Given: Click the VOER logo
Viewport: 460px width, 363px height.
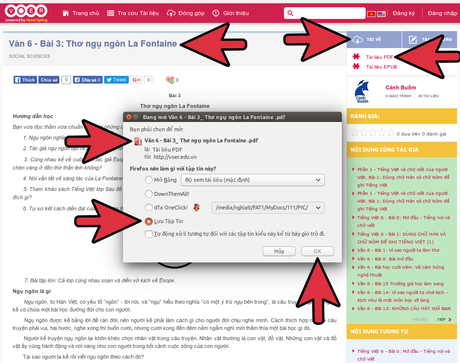Looking at the screenshot, I should 26,13.
